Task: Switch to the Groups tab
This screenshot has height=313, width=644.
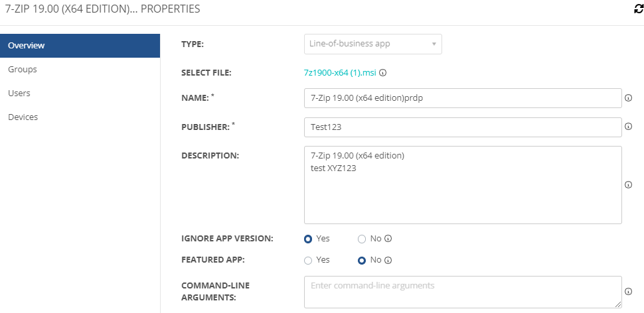Action: [x=23, y=70]
